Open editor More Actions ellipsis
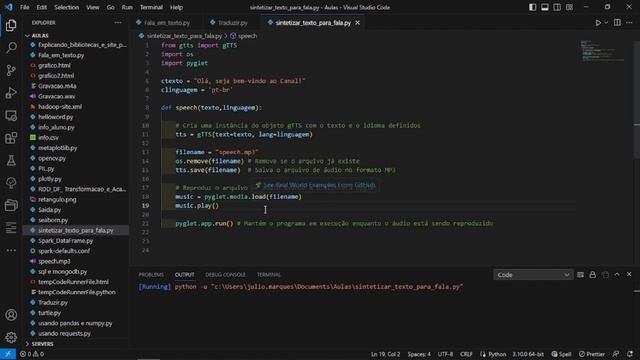The height and width of the screenshot is (360, 640). tap(629, 23)
